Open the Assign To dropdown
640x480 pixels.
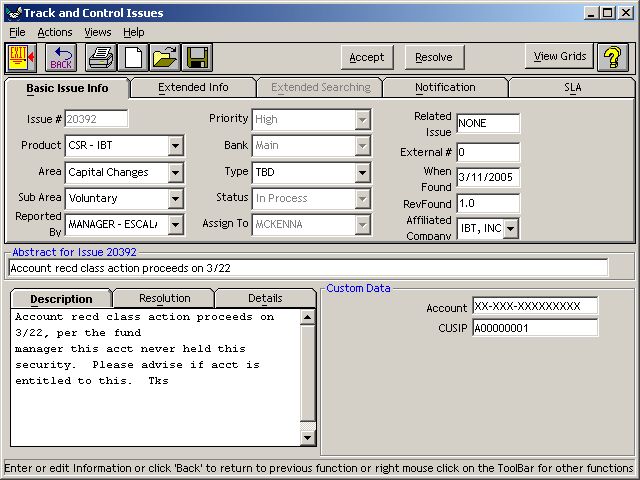pos(362,224)
